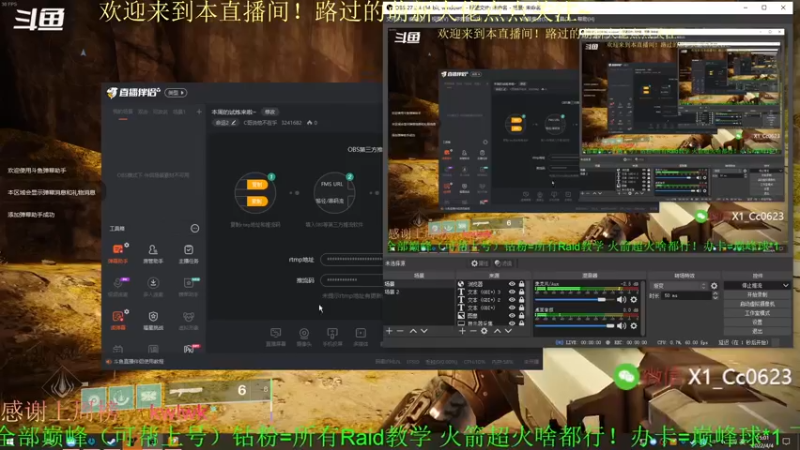The image size is (800, 450).
Task: Click the Windows Start button
Action: (x=9, y=442)
